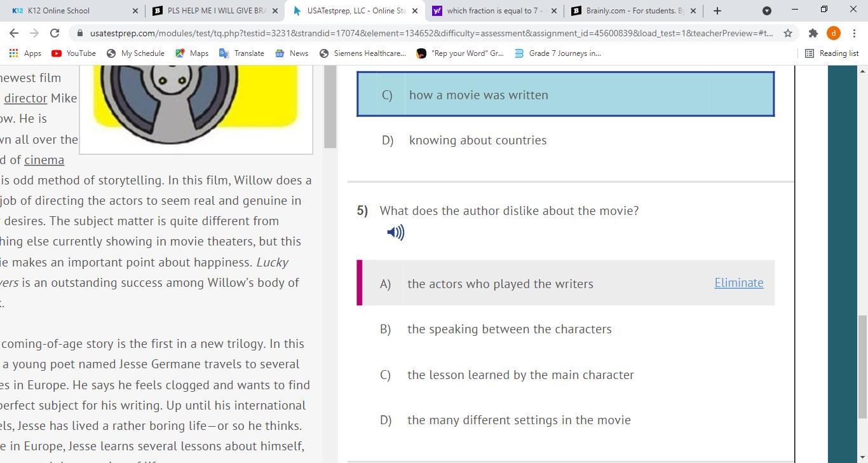Click the address bar URL
The width and height of the screenshot is (868, 463).
point(431,33)
